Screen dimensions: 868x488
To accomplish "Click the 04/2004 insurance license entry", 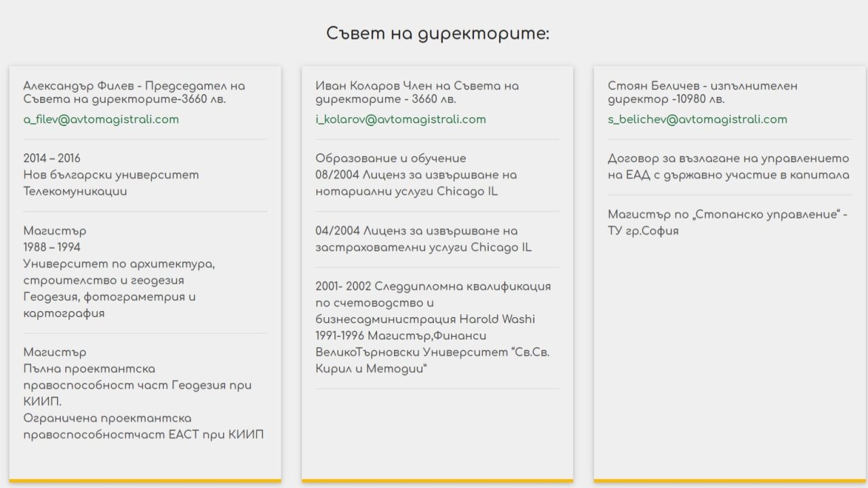I will pos(423,239).
